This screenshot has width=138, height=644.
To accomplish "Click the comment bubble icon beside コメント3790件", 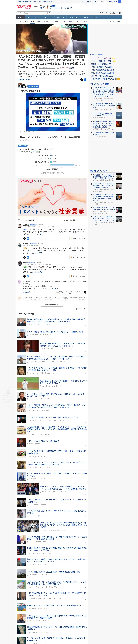I will click(19, 220).
